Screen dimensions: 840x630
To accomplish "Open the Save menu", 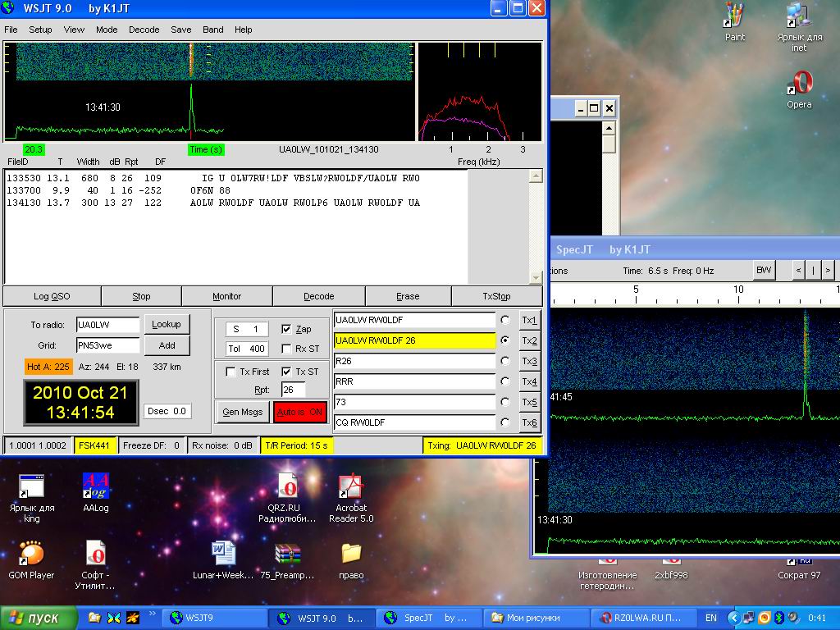I will pos(181,30).
